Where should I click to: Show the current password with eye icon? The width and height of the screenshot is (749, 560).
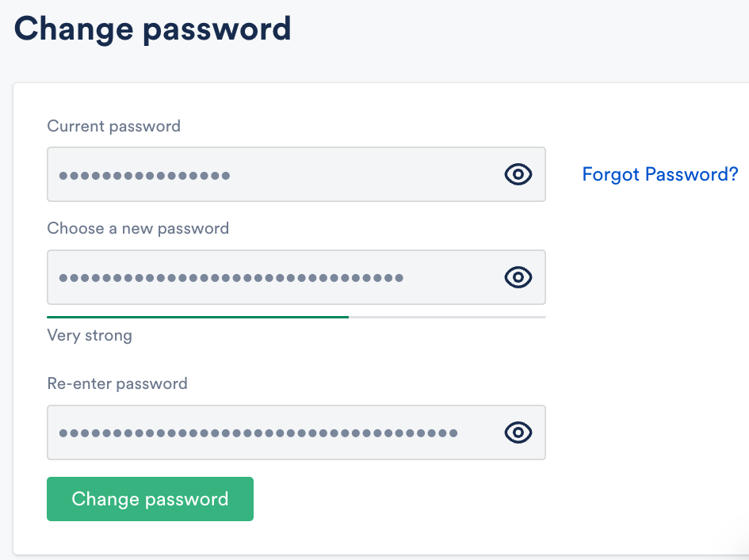point(518,174)
